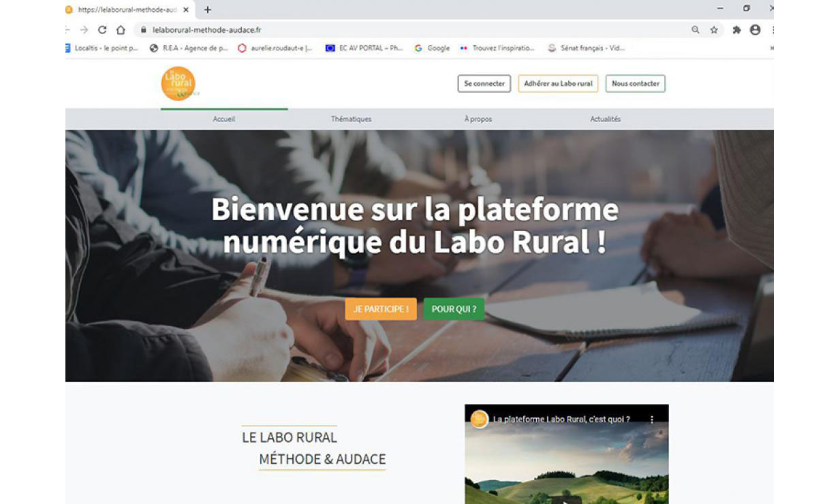Click the Se connecter button
This screenshot has height=504, width=840.
pyautogui.click(x=484, y=84)
